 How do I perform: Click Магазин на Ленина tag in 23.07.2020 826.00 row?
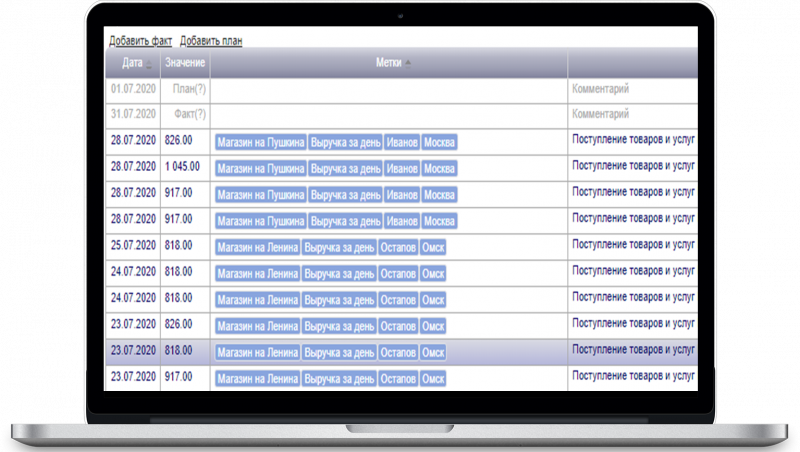258,326
